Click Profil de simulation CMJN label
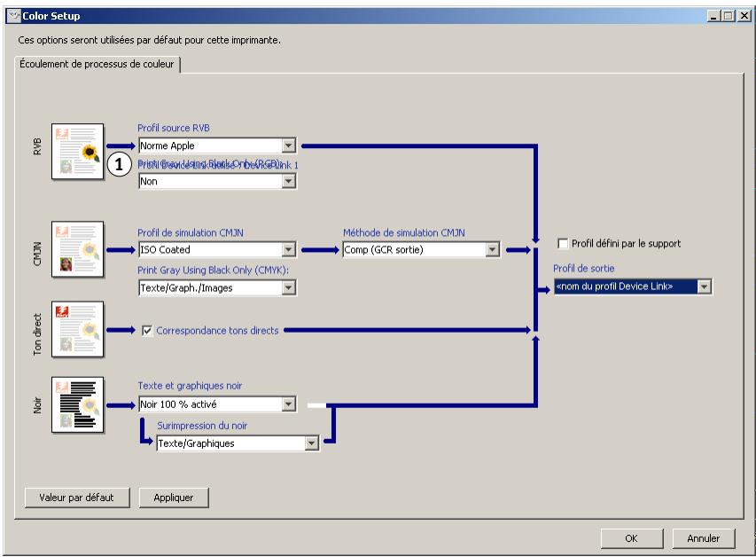This screenshot has width=756, height=557. click(191, 232)
